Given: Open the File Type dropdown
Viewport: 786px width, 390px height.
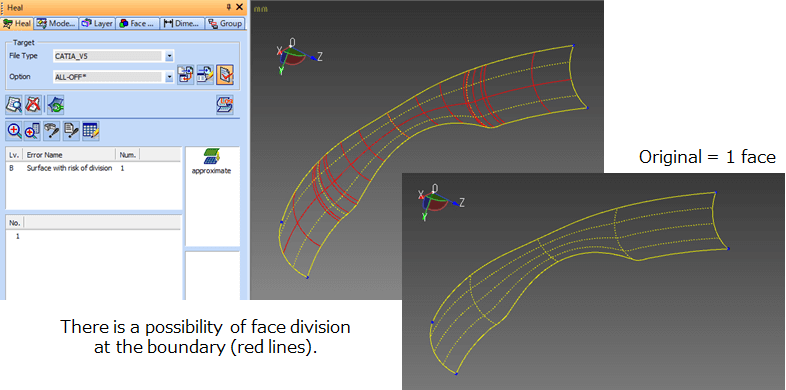Looking at the screenshot, I should 169,56.
